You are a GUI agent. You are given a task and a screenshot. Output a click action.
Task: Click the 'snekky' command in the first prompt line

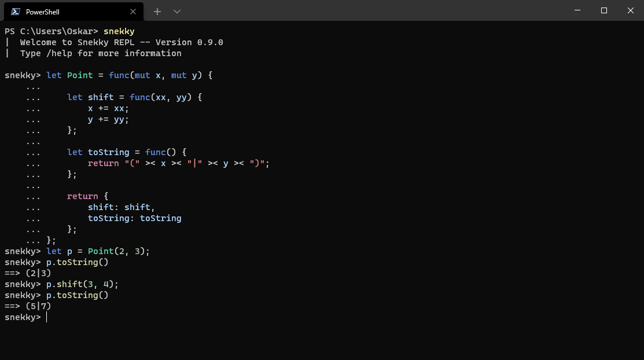[x=119, y=31]
